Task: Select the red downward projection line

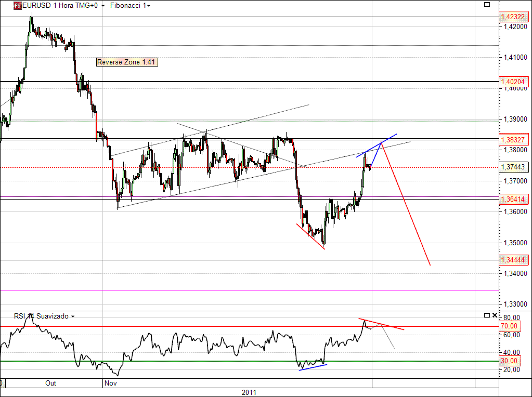Action: pos(406,204)
